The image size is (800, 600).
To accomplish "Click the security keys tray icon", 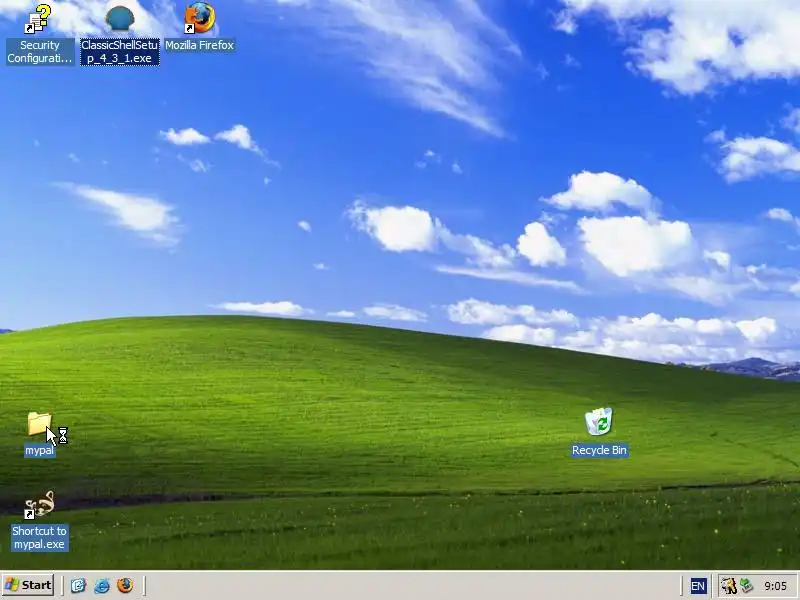I will pos(728,586).
